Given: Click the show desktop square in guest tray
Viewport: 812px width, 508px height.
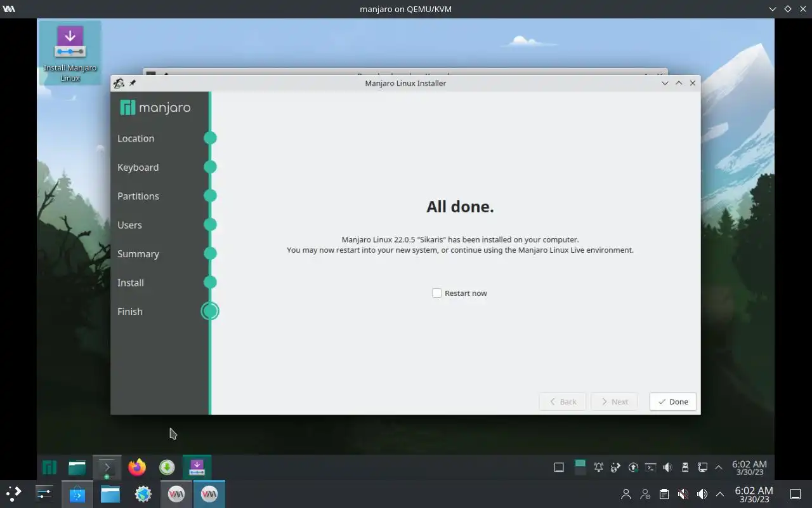Looking at the screenshot, I should point(559,467).
